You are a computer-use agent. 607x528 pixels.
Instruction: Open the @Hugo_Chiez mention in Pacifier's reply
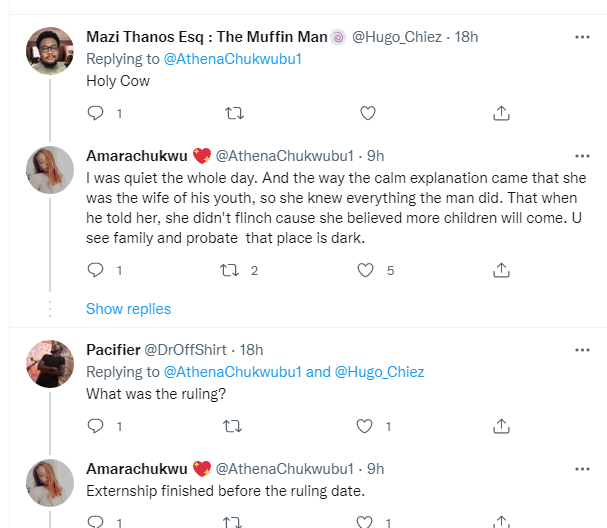(x=379, y=372)
